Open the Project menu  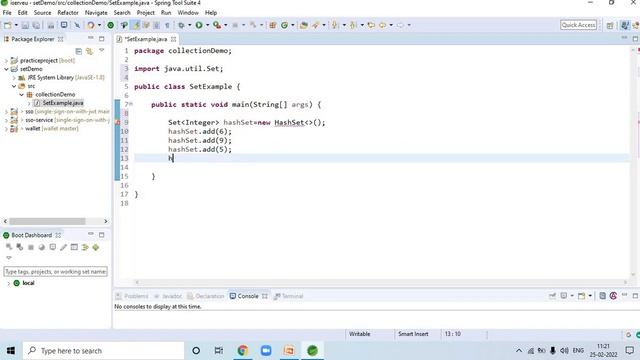coord(145,13)
